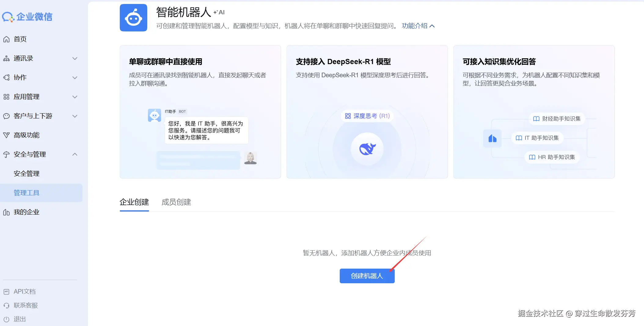
Task: Click the DeepSeek whale logo
Action: coord(367,149)
